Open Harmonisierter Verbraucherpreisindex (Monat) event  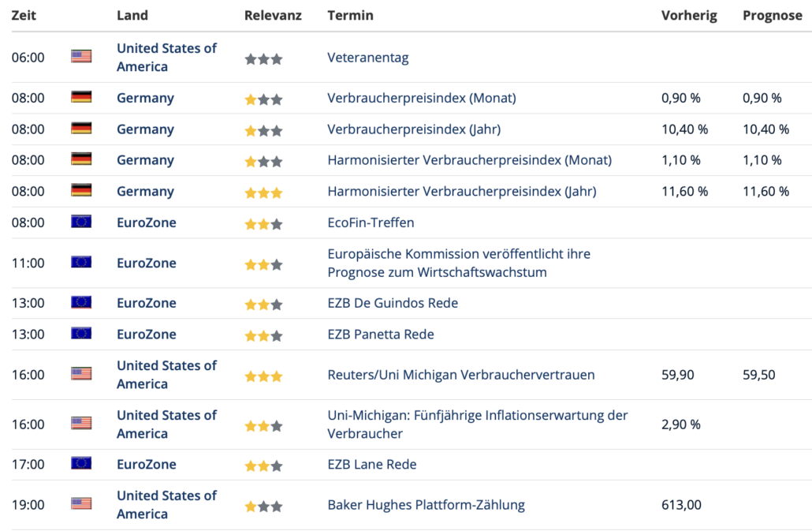coord(469,160)
